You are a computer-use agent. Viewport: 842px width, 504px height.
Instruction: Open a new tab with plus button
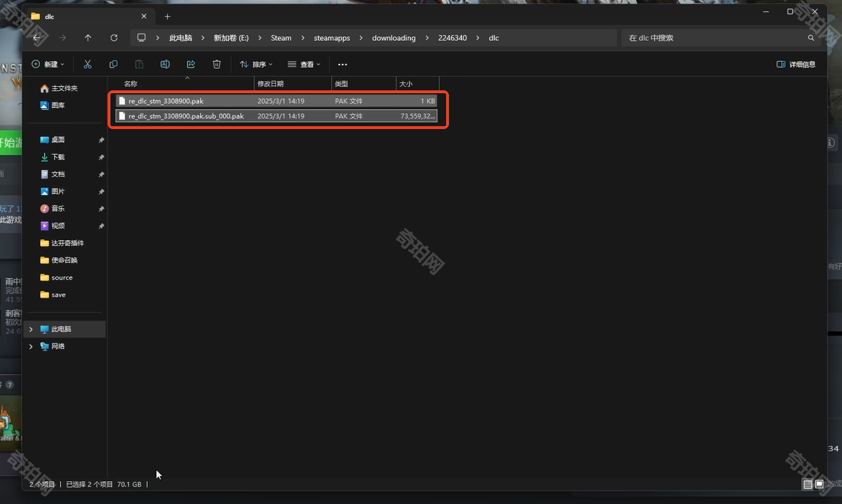click(168, 16)
